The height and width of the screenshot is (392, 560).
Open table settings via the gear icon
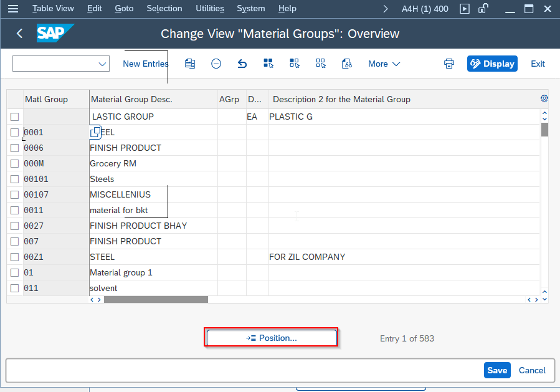(x=544, y=98)
